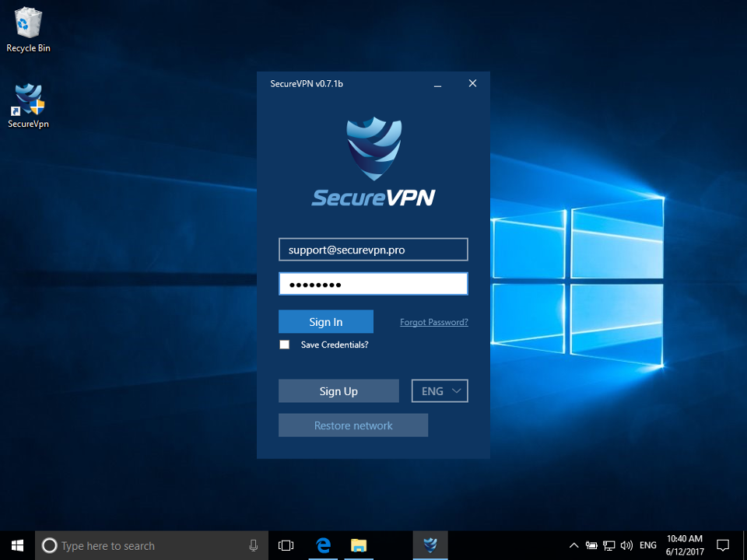Open the Forgot Password? link
The image size is (747, 560).
(434, 322)
